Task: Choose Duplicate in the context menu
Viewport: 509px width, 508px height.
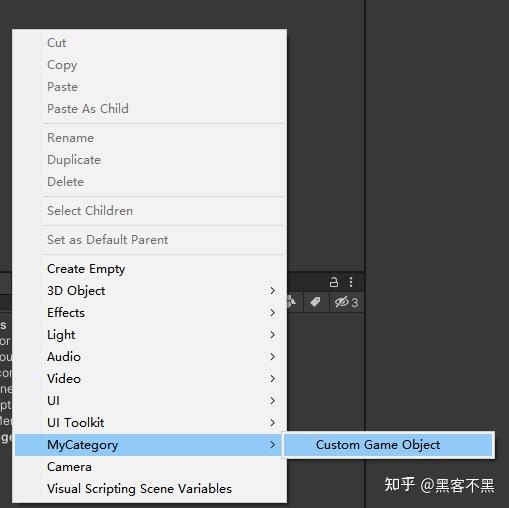Action: pyautogui.click(x=149, y=160)
